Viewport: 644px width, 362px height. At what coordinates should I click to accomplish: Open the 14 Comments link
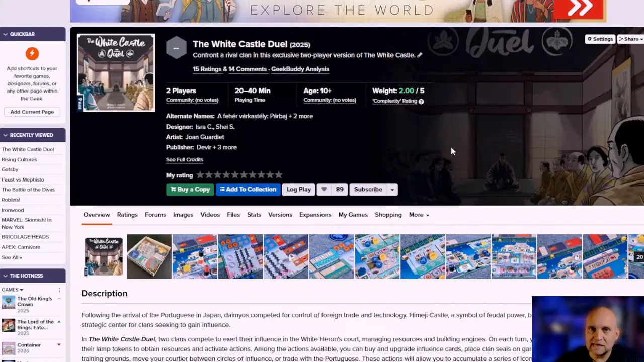pyautogui.click(x=248, y=69)
